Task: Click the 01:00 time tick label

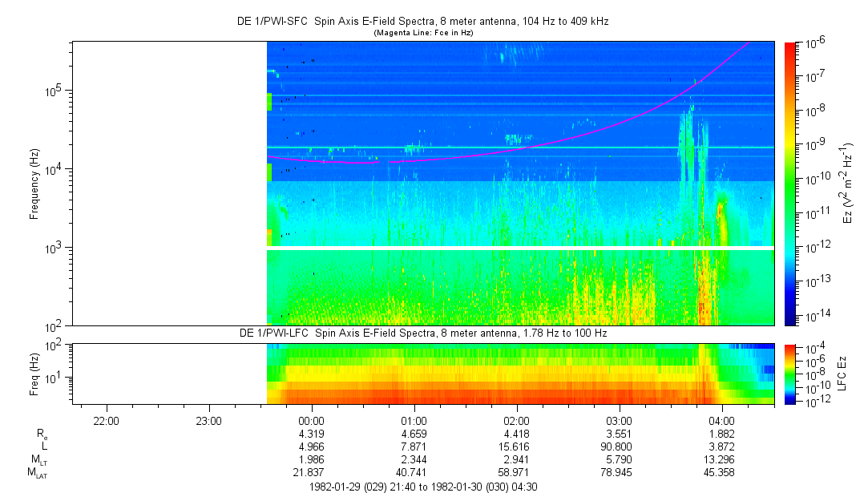Action: click(414, 421)
